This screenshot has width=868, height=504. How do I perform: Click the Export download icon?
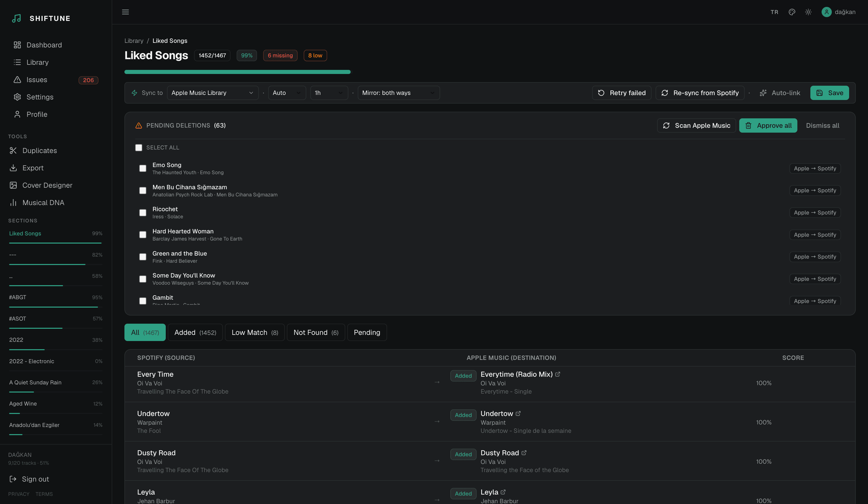tap(13, 168)
